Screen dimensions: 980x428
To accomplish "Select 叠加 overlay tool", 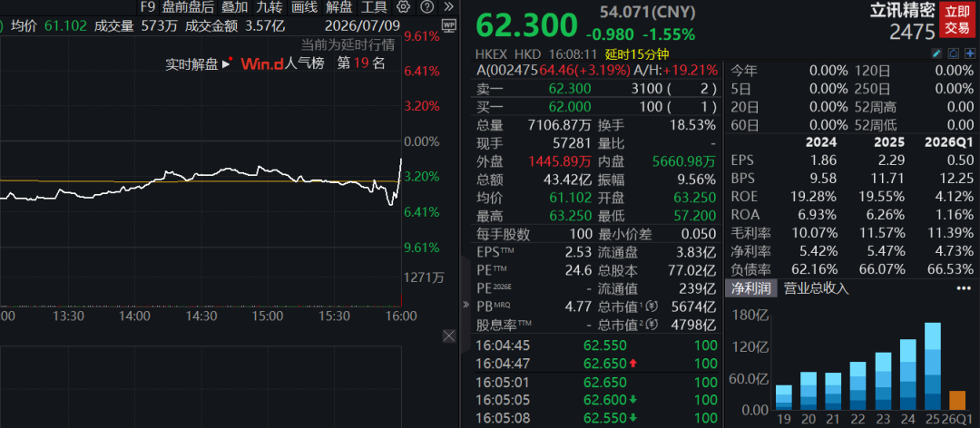I will (235, 7).
